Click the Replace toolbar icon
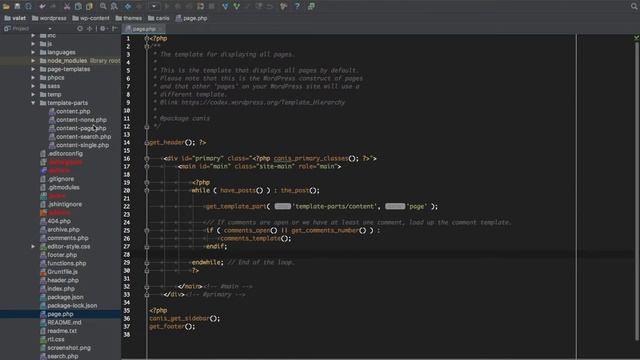The image size is (640, 360). point(114,6)
